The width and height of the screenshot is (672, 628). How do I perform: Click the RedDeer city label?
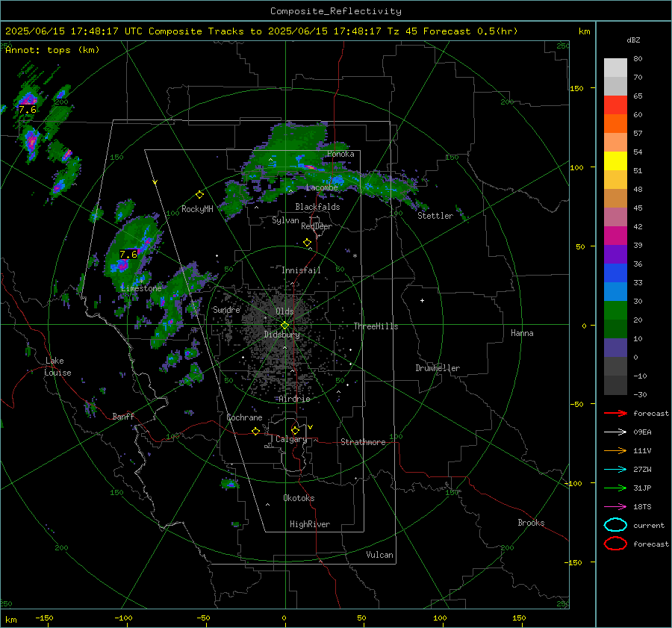[x=317, y=226]
